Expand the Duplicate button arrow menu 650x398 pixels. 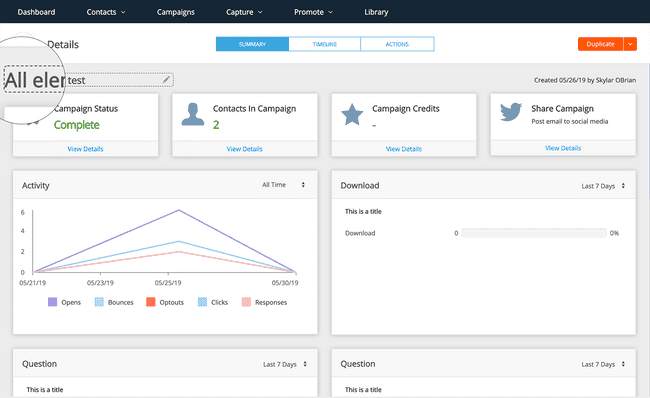click(630, 44)
